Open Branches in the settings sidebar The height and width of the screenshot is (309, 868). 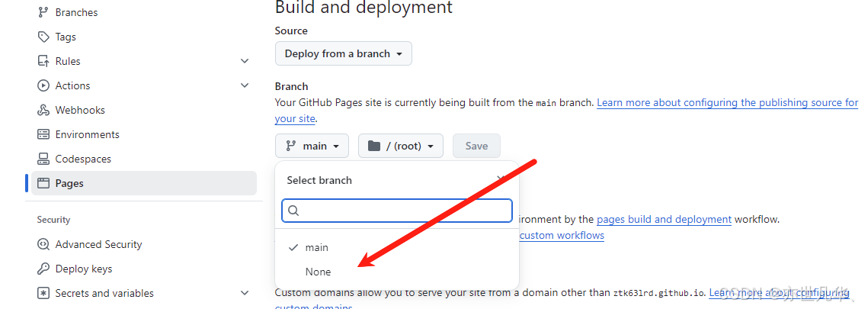(76, 12)
